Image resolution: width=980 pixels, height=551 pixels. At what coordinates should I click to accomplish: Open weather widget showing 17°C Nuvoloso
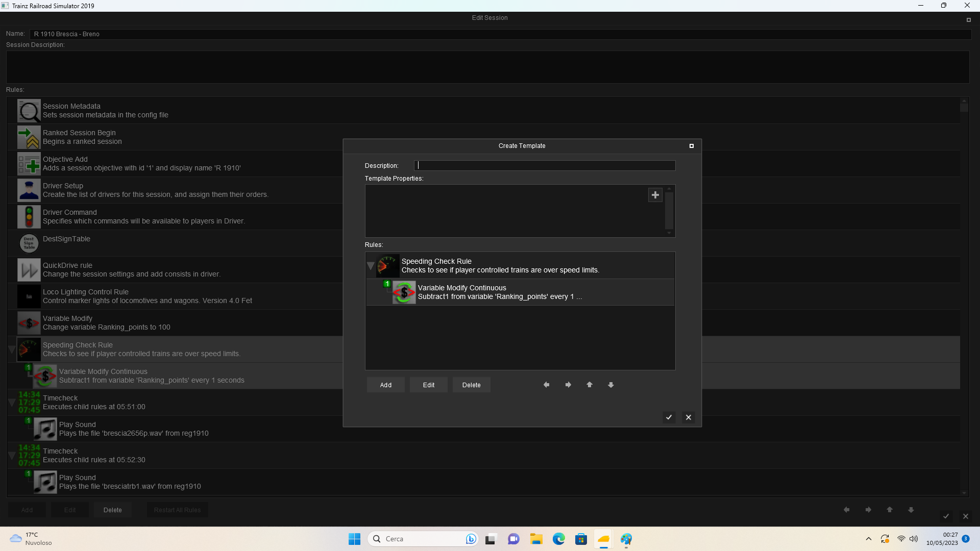coord(32,539)
